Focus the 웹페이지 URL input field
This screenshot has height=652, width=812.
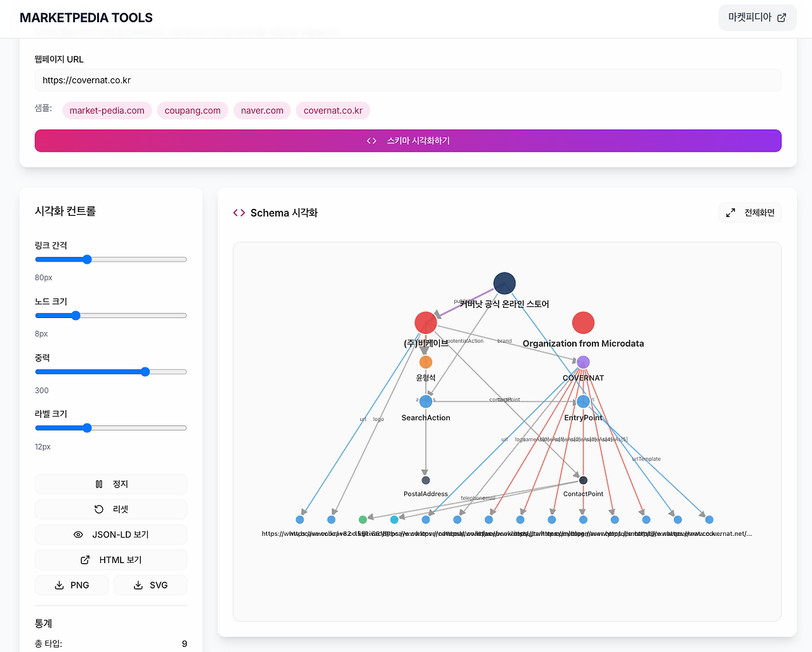[x=408, y=80]
